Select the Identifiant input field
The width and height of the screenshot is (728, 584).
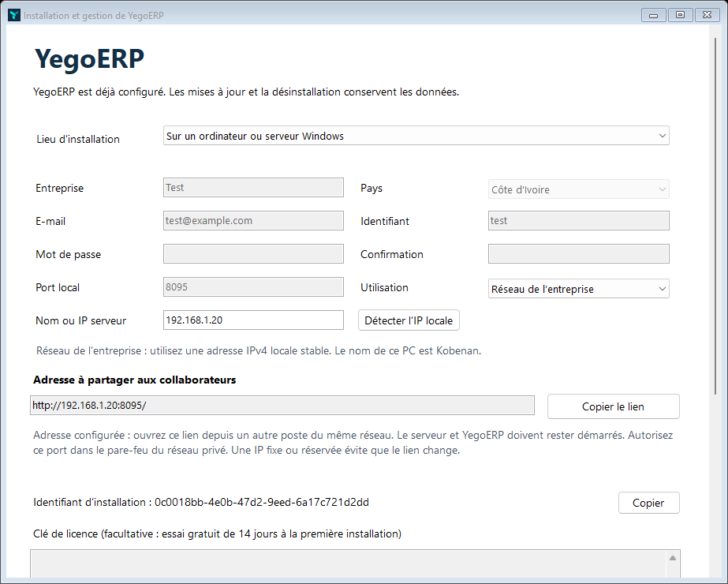click(x=578, y=221)
